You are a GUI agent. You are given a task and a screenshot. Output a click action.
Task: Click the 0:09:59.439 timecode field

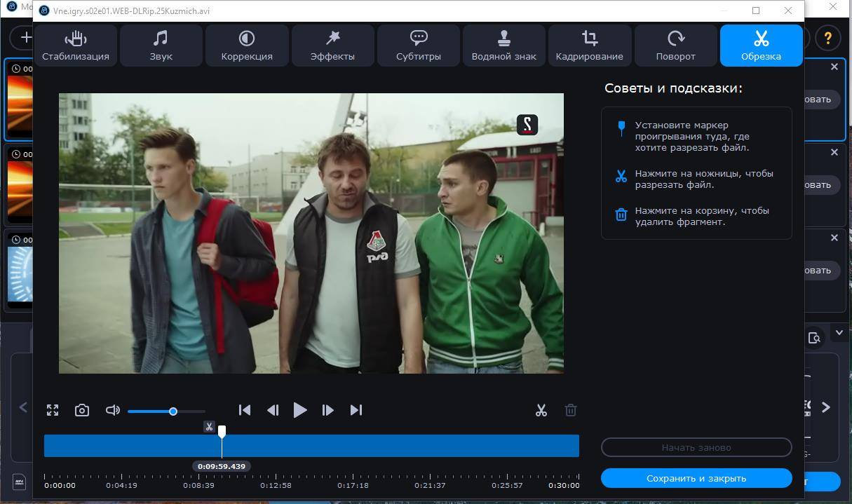click(222, 466)
